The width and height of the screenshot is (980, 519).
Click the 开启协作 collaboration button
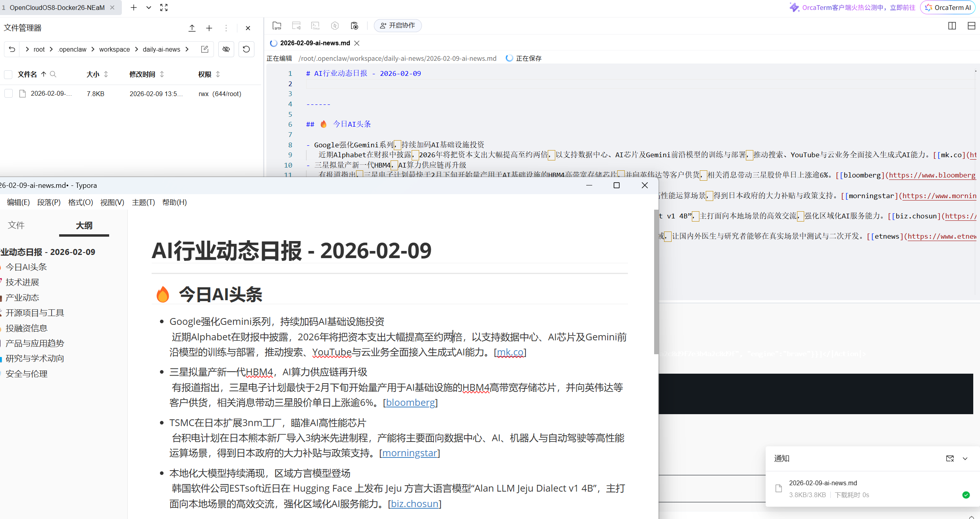click(x=397, y=25)
